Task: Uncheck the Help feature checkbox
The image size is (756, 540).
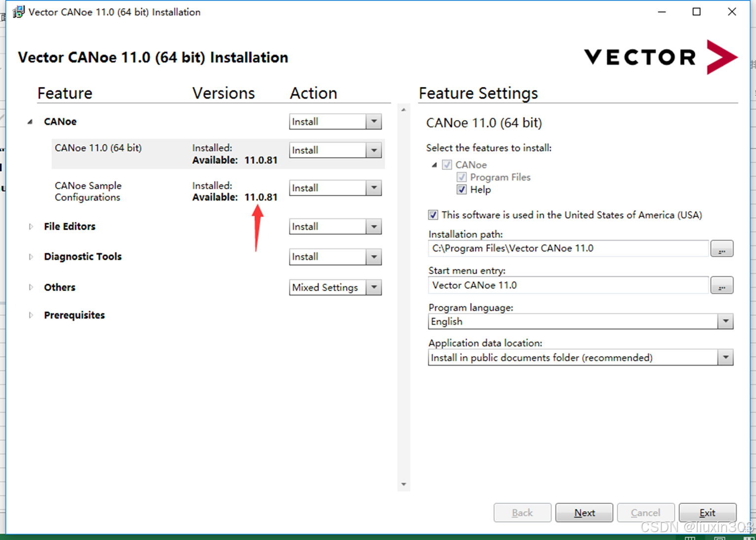Action: tap(462, 190)
